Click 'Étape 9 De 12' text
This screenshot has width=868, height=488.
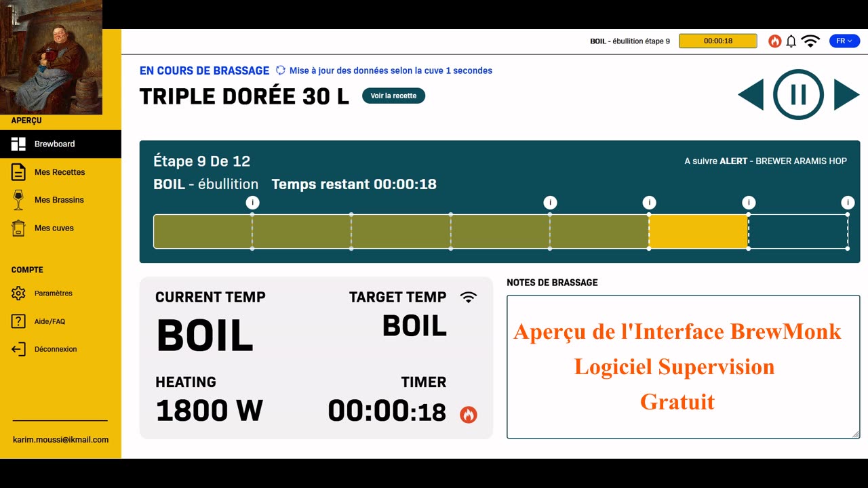click(202, 161)
